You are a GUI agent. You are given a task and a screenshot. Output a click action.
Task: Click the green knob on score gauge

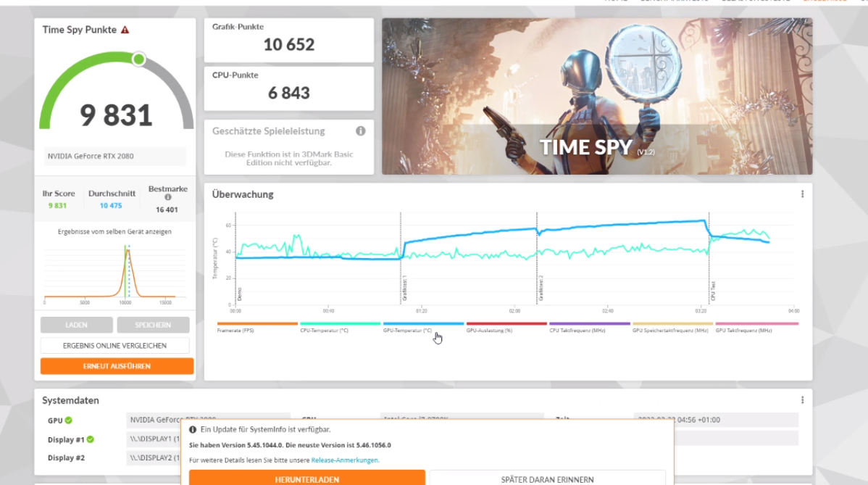pyautogui.click(x=139, y=59)
